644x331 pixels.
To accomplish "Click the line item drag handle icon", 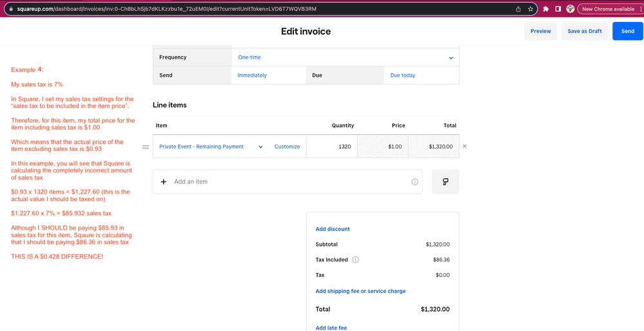I will pyautogui.click(x=146, y=147).
